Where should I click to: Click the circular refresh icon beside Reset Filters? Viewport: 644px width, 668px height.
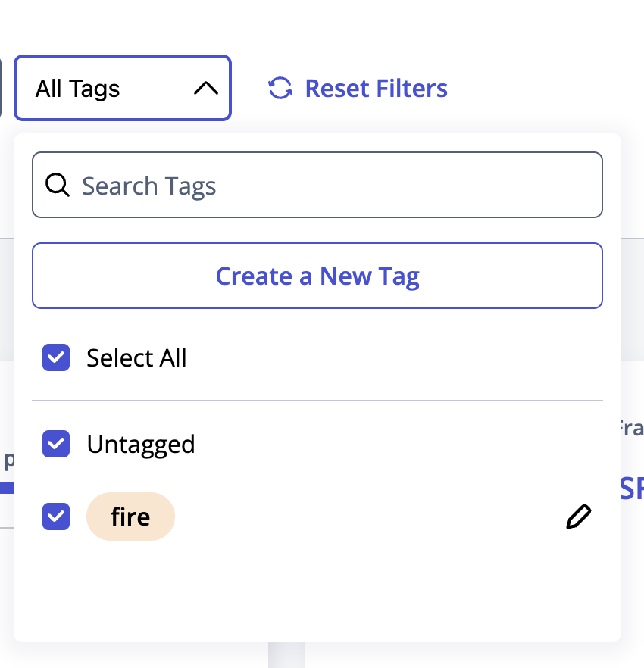tap(280, 88)
